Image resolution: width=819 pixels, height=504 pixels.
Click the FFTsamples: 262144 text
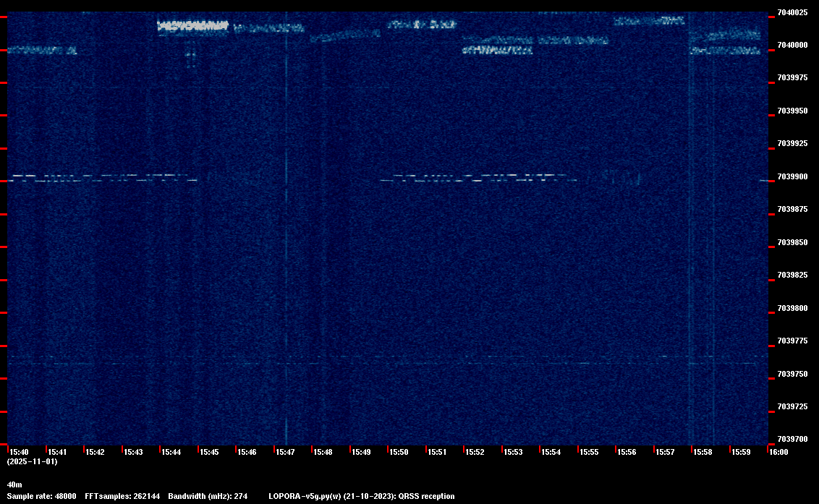click(x=122, y=497)
